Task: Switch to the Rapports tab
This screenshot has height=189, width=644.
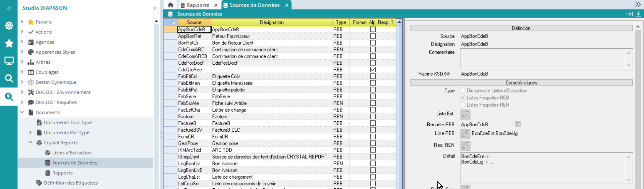Action: coord(198,5)
